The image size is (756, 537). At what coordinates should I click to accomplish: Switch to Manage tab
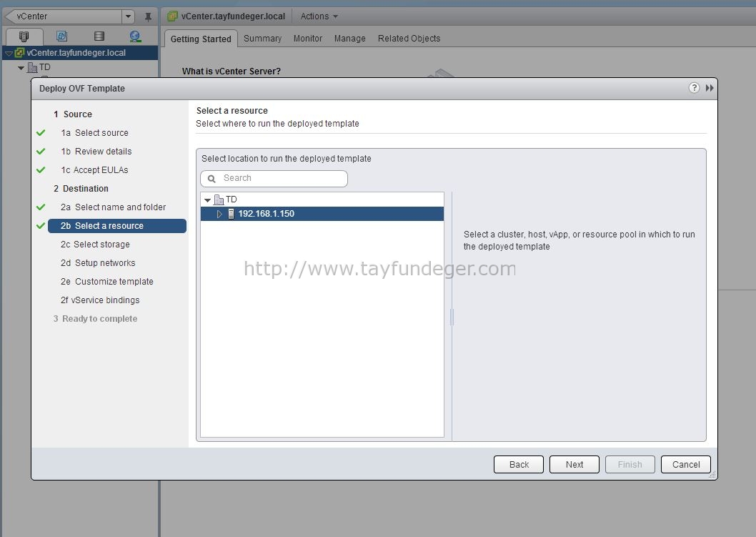pos(349,39)
